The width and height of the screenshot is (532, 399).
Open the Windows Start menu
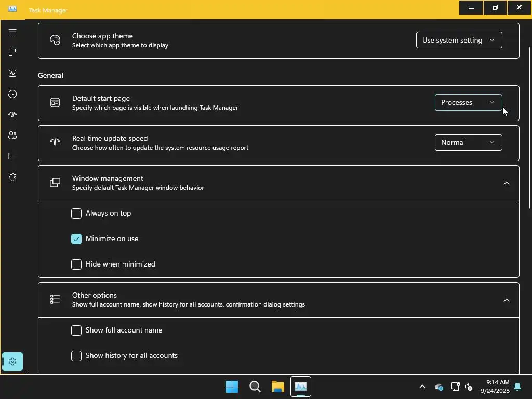(232, 387)
